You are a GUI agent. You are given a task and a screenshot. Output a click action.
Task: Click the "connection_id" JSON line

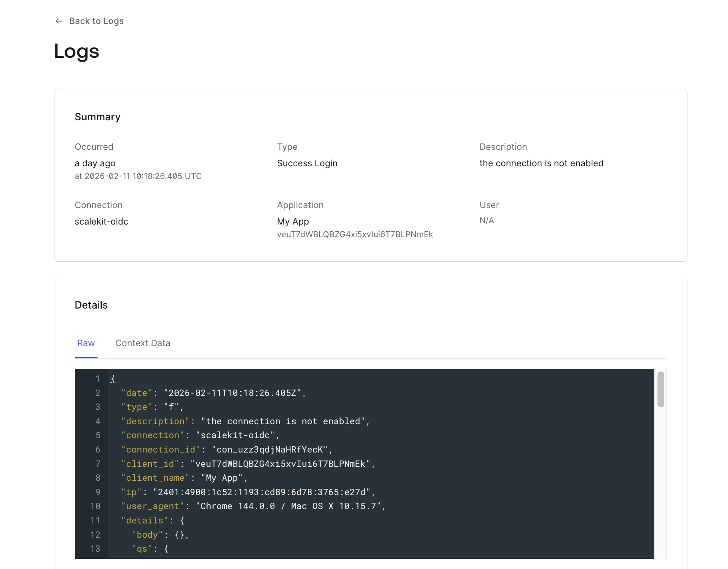coord(227,450)
